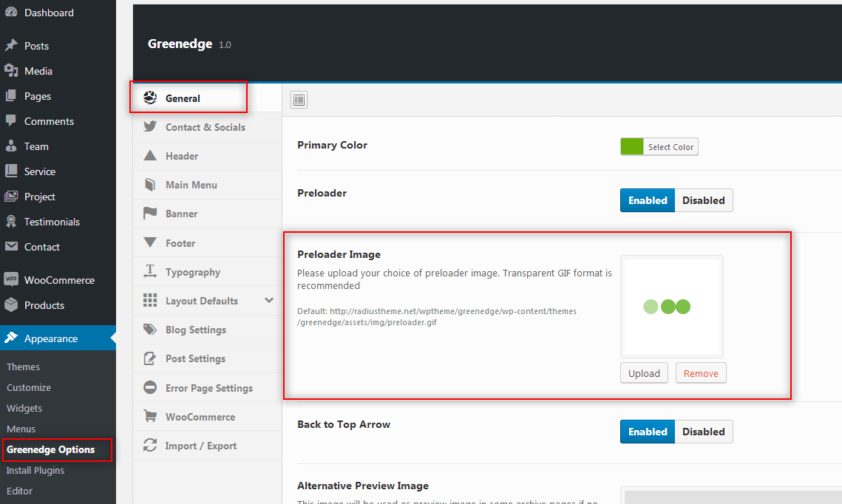Open Install Plugins submenu
The image size is (842, 504).
[35, 470]
